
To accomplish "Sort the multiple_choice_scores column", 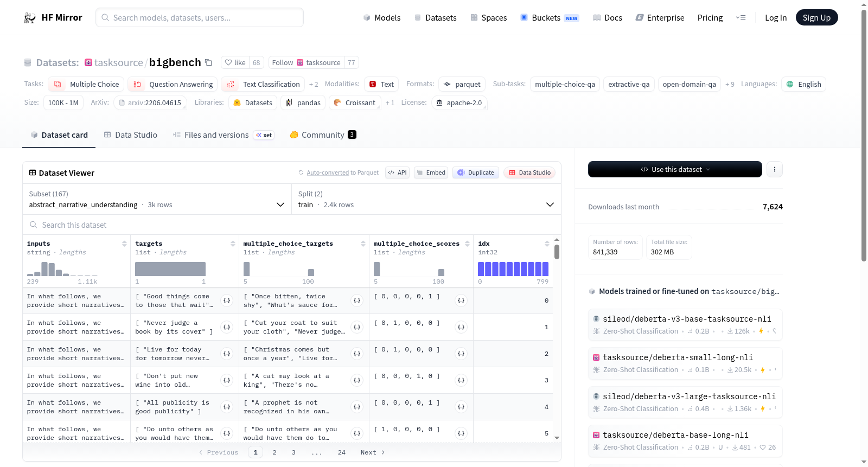I will click(467, 244).
